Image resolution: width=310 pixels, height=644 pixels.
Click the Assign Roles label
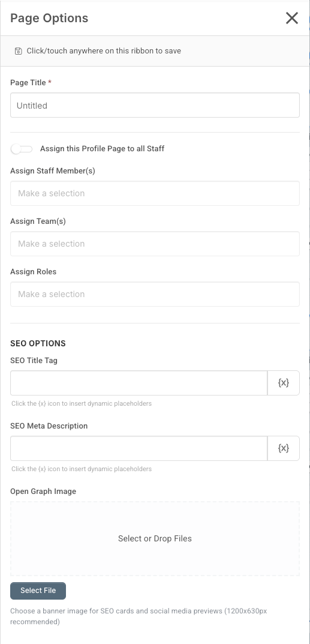pos(33,271)
